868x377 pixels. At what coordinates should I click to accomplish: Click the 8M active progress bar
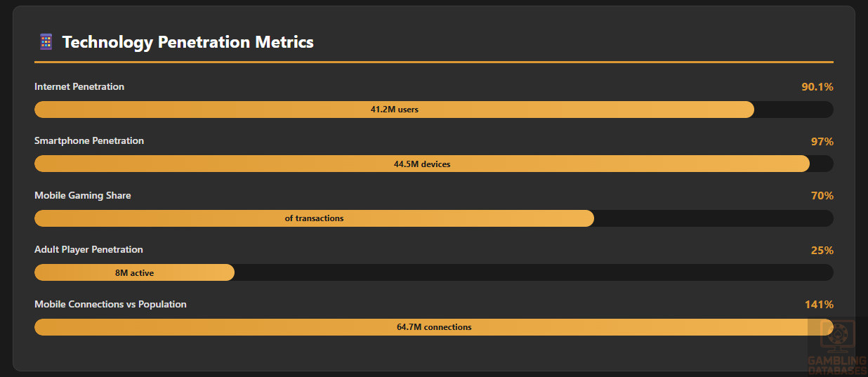(134, 272)
